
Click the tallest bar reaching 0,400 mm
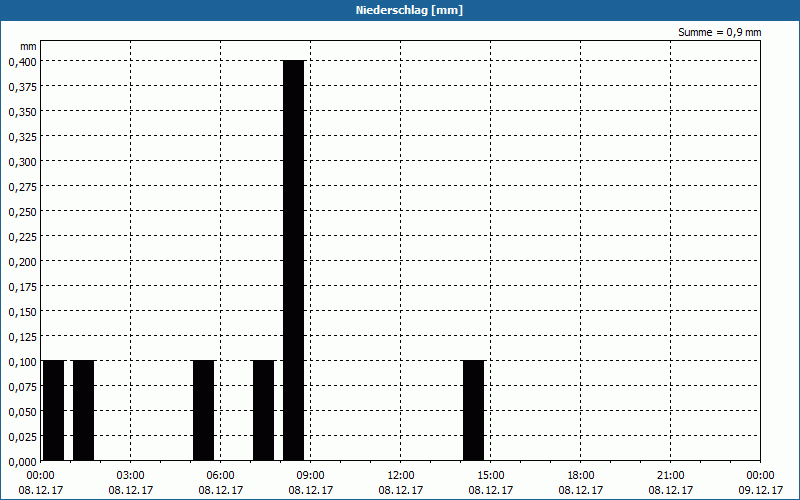coord(293,260)
